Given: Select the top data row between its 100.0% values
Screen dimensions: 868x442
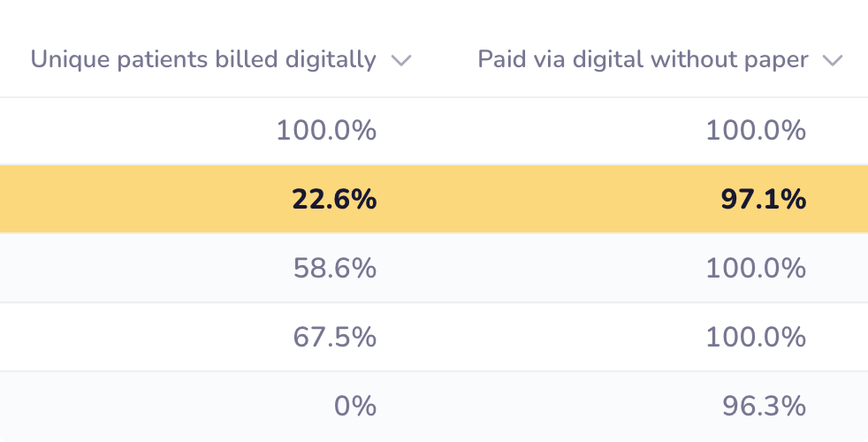Looking at the screenshot, I should tap(539, 131).
